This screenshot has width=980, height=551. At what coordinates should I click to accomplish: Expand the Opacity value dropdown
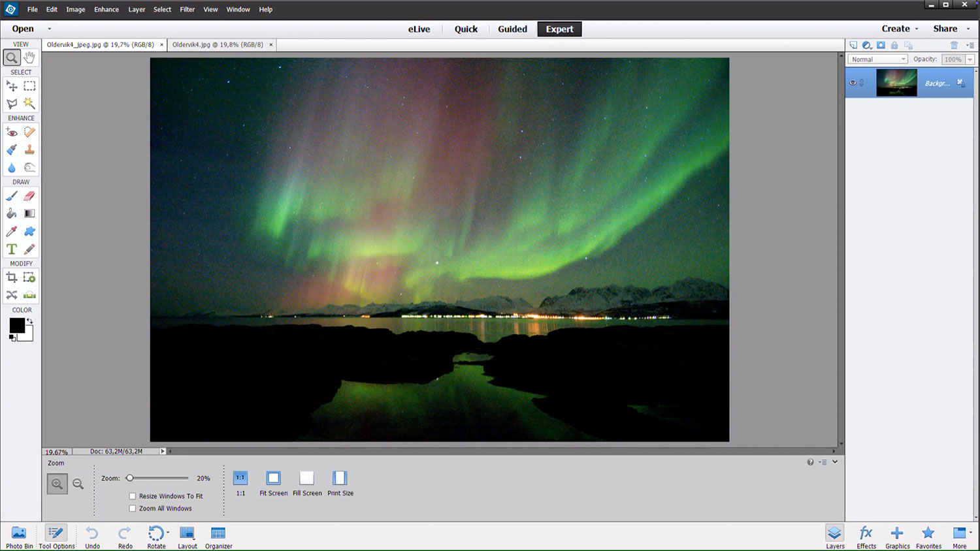point(970,59)
